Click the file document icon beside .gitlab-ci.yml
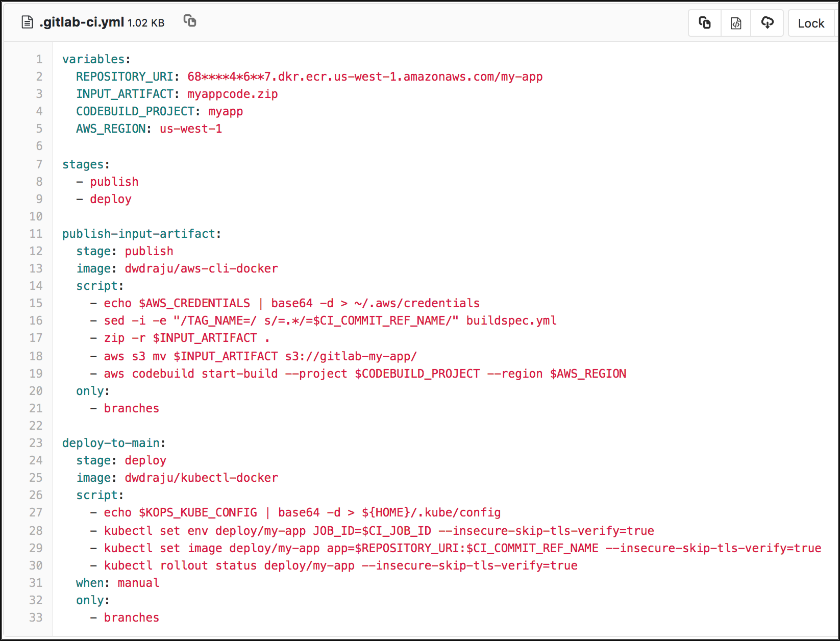The image size is (840, 641). [27, 22]
